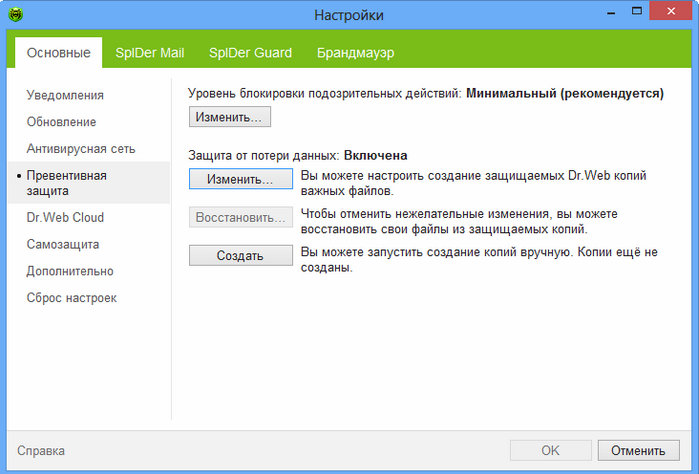Viewport: 699px width, 474px height.
Task: Select Уведомления in the sidebar
Action: [65, 95]
